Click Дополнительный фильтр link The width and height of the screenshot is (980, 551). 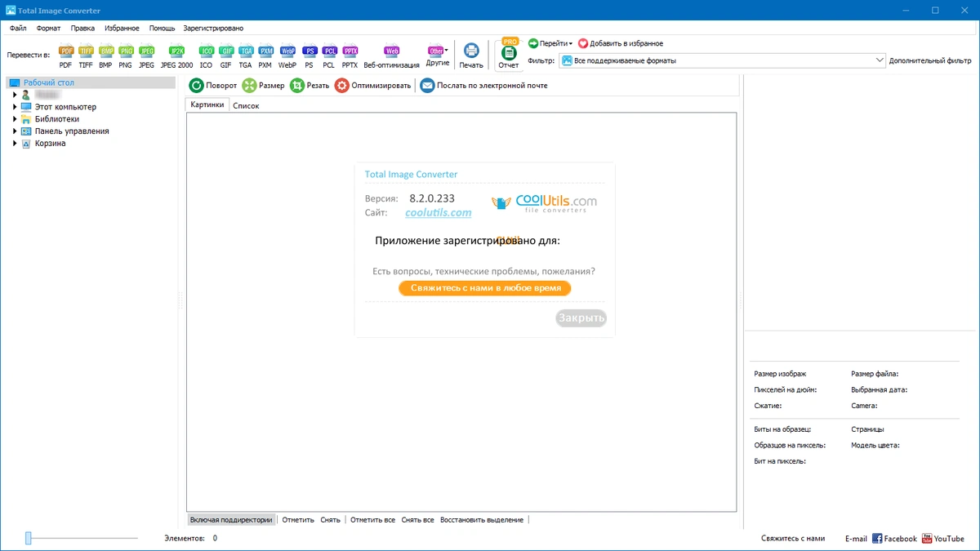[x=930, y=60]
